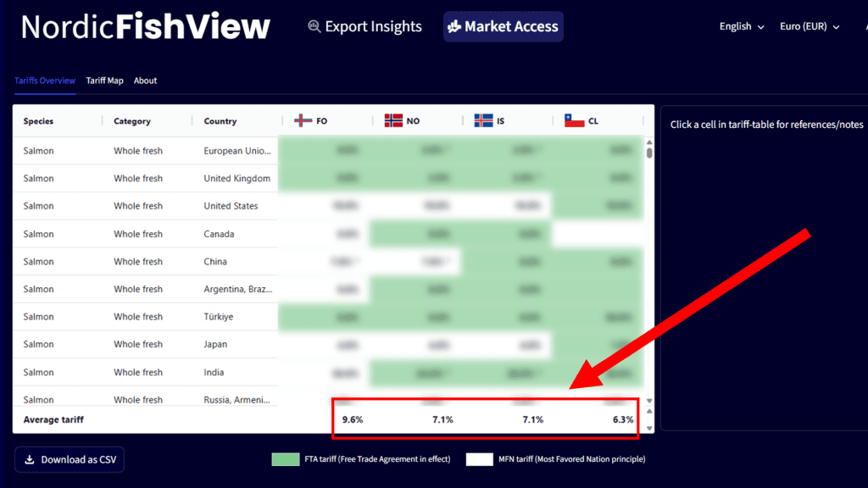Click the Download as CSV button
The height and width of the screenshot is (488, 868).
click(x=70, y=460)
